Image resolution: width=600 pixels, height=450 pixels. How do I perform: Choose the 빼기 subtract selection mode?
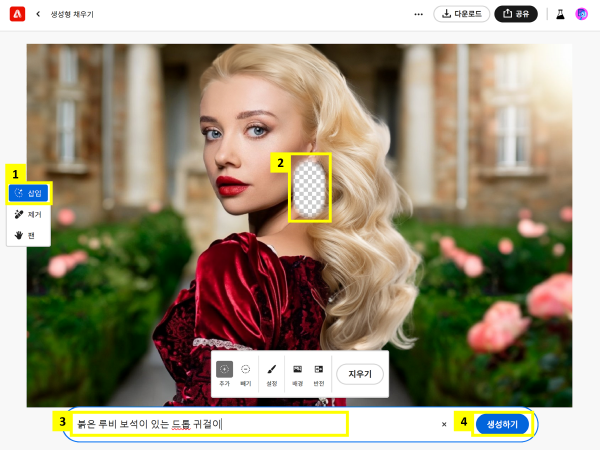point(245,374)
